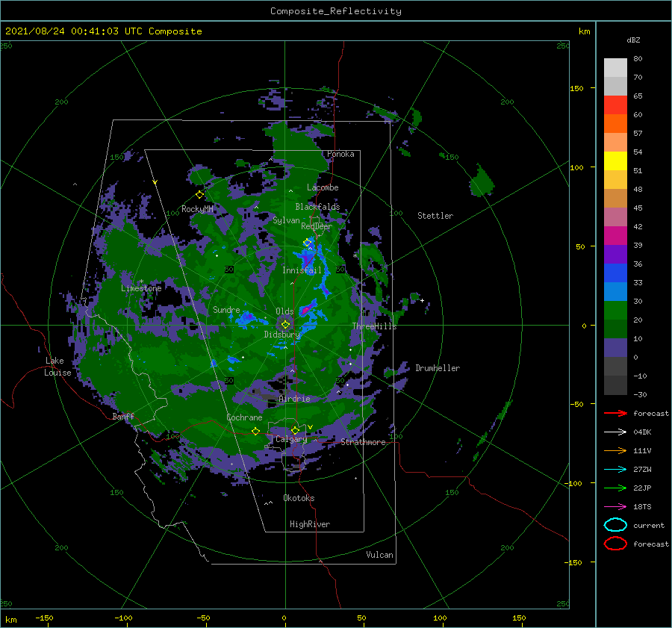Click the white 04DK arrow icon
The width and height of the screenshot is (672, 628).
coord(615,432)
